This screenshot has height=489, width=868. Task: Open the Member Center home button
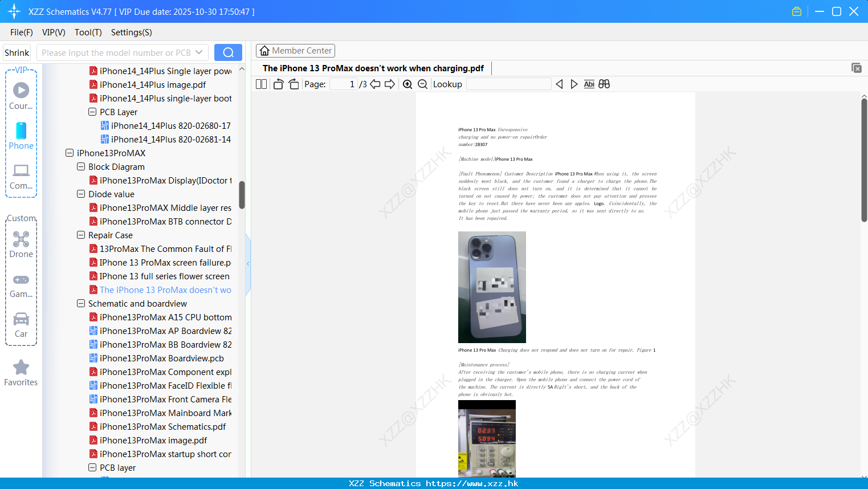[x=295, y=51]
